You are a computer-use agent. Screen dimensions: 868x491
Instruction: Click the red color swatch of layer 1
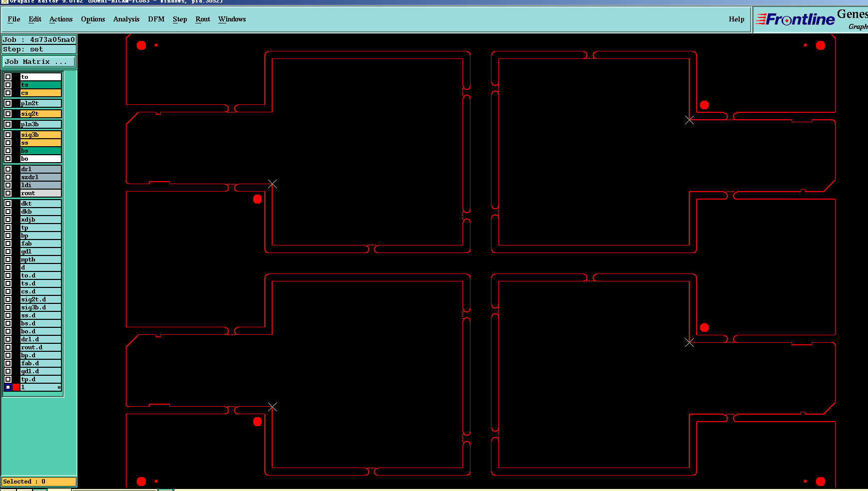pos(16,387)
